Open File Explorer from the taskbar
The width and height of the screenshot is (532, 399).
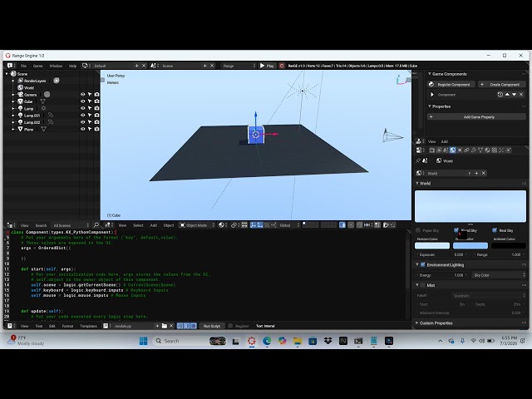click(x=298, y=341)
